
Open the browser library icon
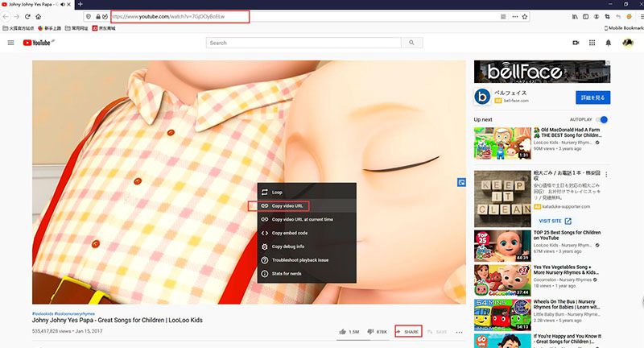(575, 17)
